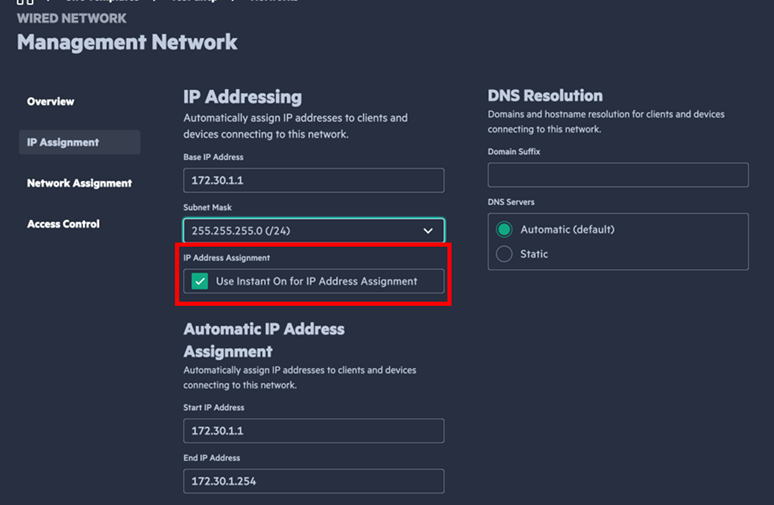Click the Subnet Mask field label

[x=207, y=207]
